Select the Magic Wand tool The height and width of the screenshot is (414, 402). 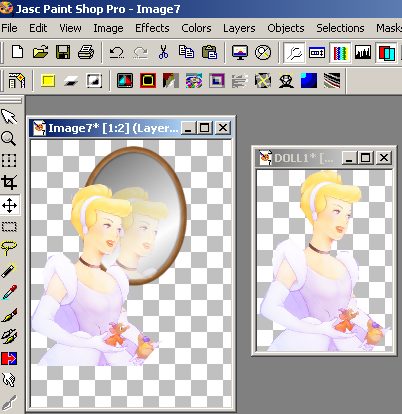9,270
